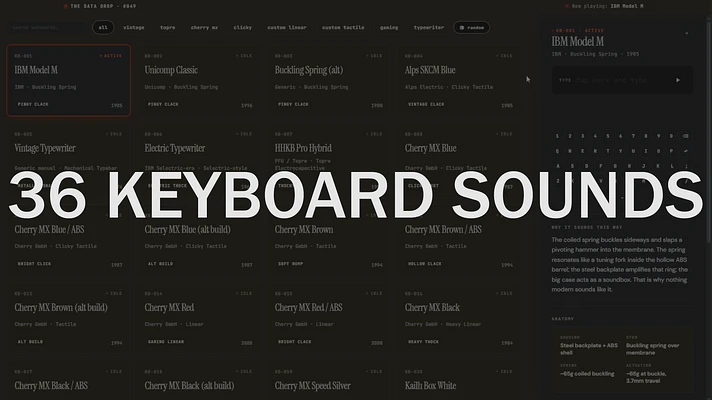Click 'Buckling spring over membrane' anatomy text
The width and height of the screenshot is (712, 400).
tap(653, 349)
